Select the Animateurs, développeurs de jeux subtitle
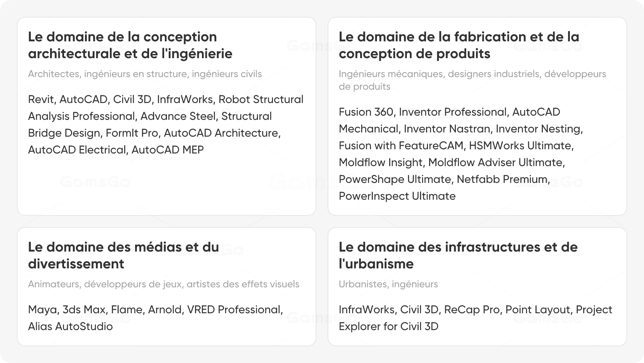The image size is (644, 363). [x=164, y=284]
